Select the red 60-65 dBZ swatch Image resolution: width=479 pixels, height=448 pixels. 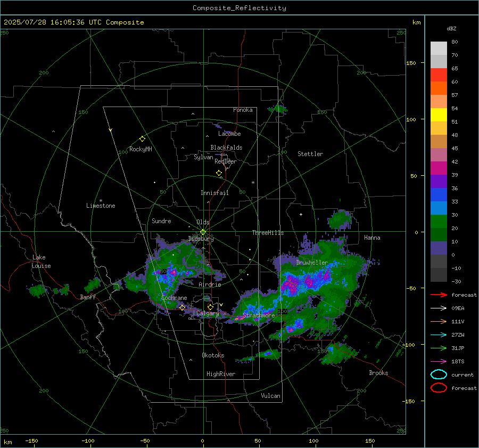[x=439, y=75]
